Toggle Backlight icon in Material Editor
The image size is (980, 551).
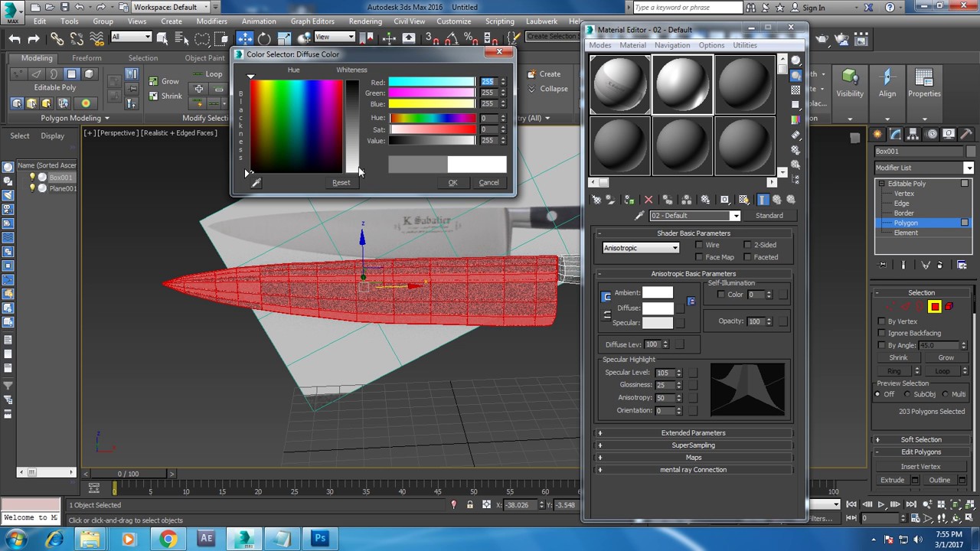coord(796,75)
